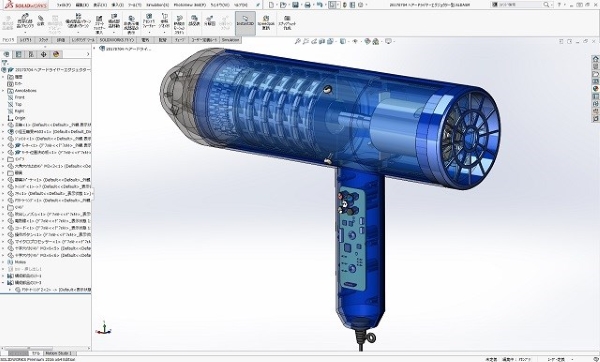Expand the flyout tree arrow in the viewport
The height and width of the screenshot is (362, 600).
pos(95,49)
